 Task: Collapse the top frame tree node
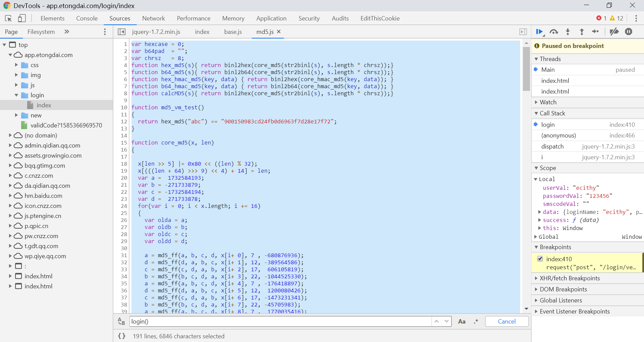coord(4,45)
